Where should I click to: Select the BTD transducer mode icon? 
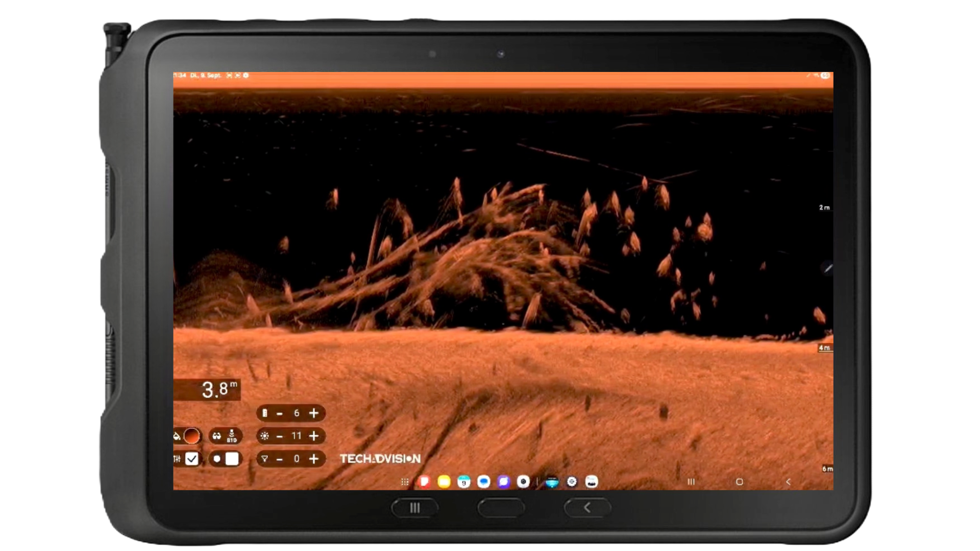[232, 436]
